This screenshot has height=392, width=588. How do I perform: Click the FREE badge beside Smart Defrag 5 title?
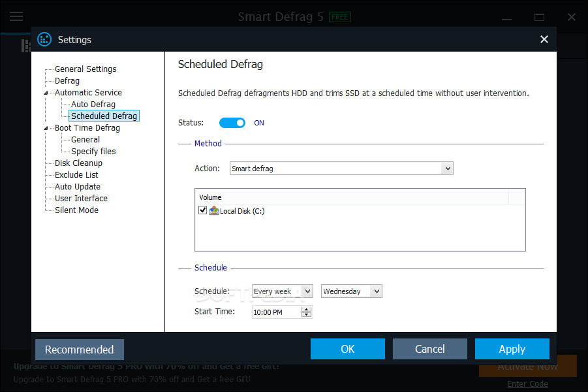(x=340, y=17)
